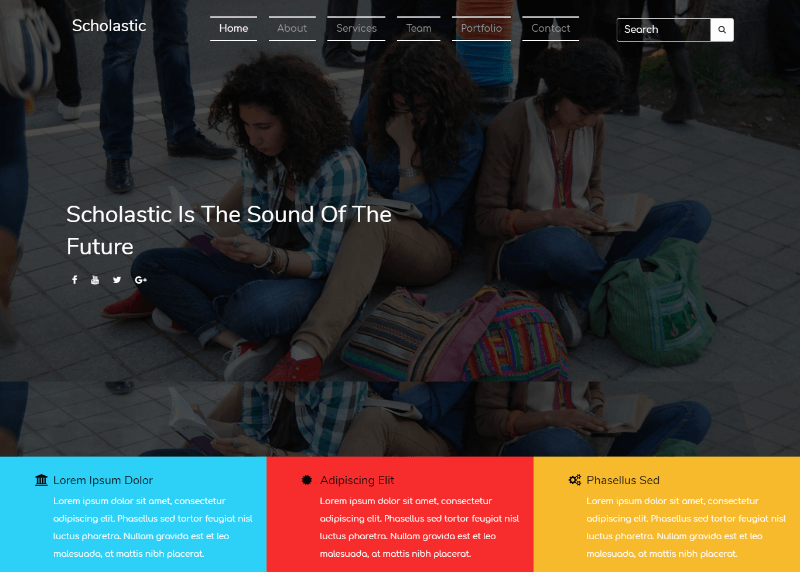The width and height of the screenshot is (800, 572).
Task: Click the Facebook social icon
Action: [x=74, y=280]
